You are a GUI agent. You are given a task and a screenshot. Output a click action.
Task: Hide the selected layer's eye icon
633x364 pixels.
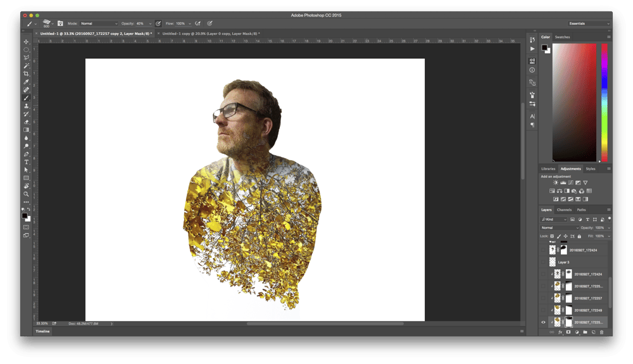543,322
